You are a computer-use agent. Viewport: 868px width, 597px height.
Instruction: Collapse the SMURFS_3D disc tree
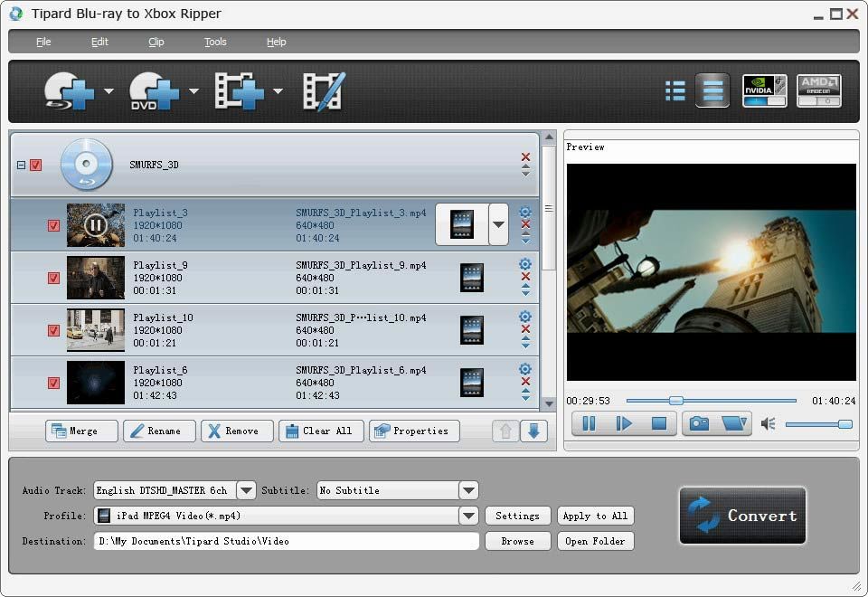(x=21, y=165)
